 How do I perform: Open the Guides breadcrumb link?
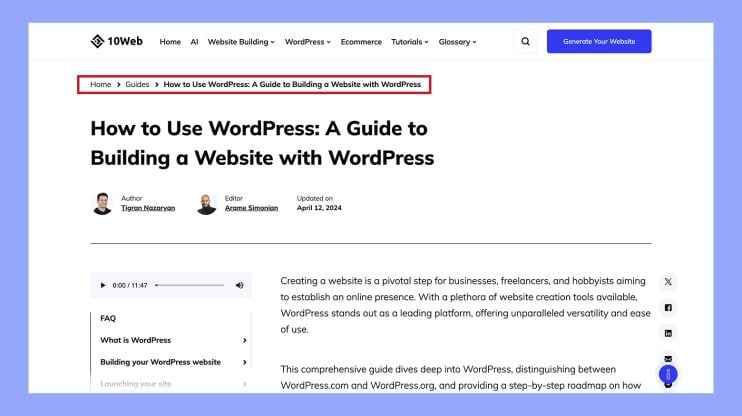point(137,85)
